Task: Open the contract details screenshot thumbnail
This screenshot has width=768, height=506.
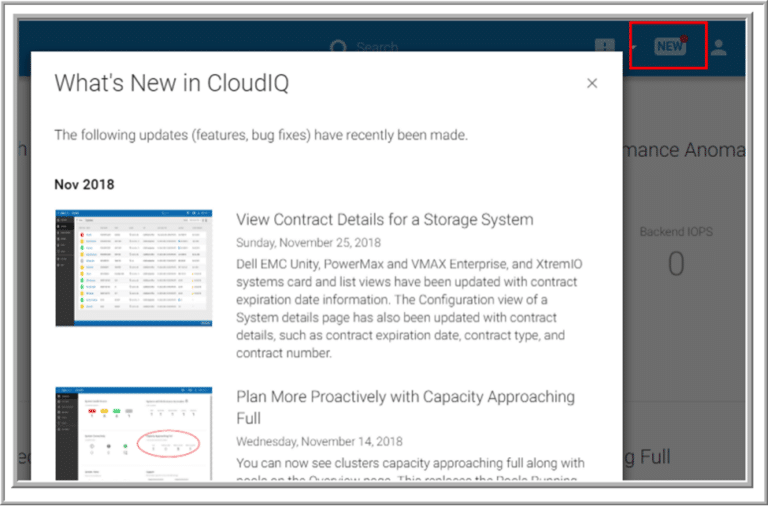Action: tap(133, 268)
